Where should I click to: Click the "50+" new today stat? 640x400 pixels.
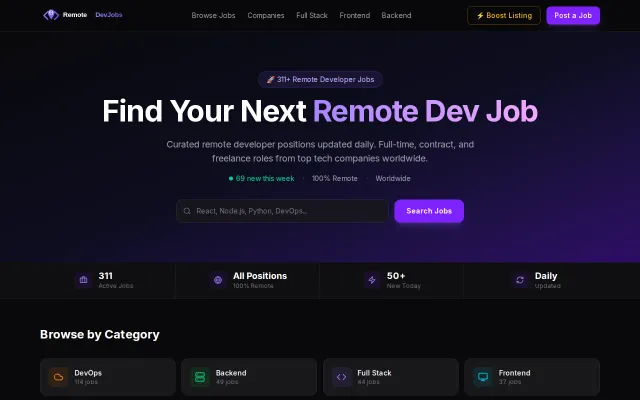click(x=396, y=276)
